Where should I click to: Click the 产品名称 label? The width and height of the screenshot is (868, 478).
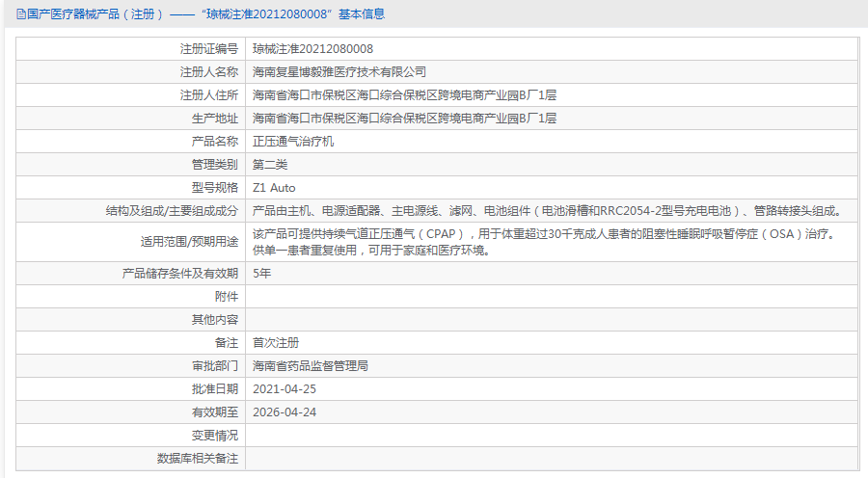point(215,143)
